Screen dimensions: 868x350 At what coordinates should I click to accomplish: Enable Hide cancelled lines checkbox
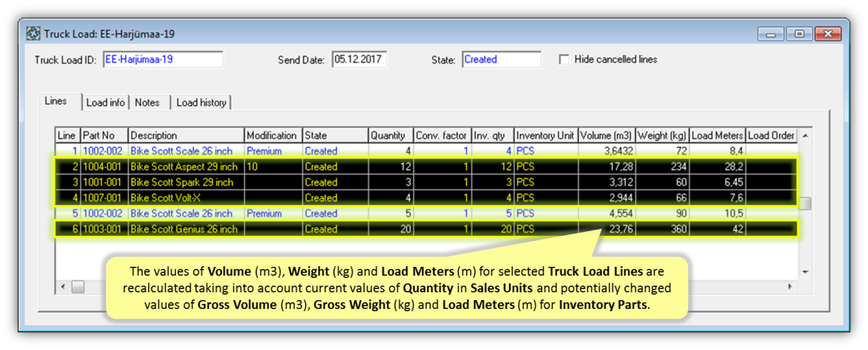(x=564, y=59)
